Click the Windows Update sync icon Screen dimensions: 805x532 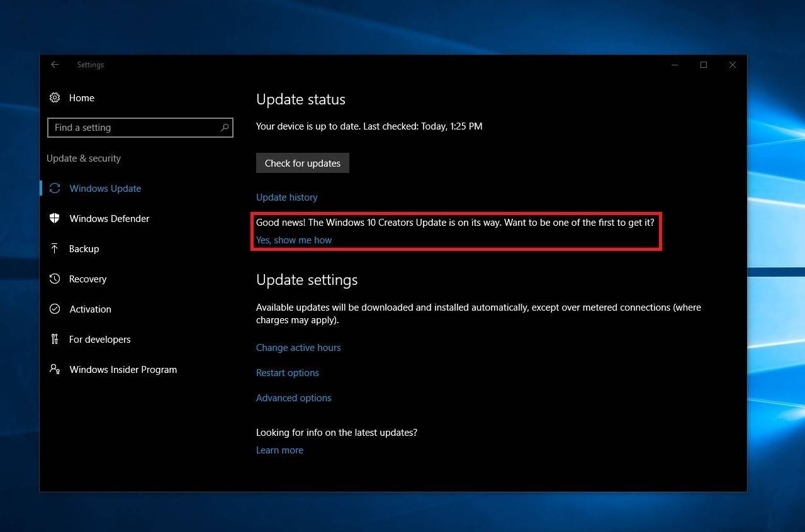point(55,189)
